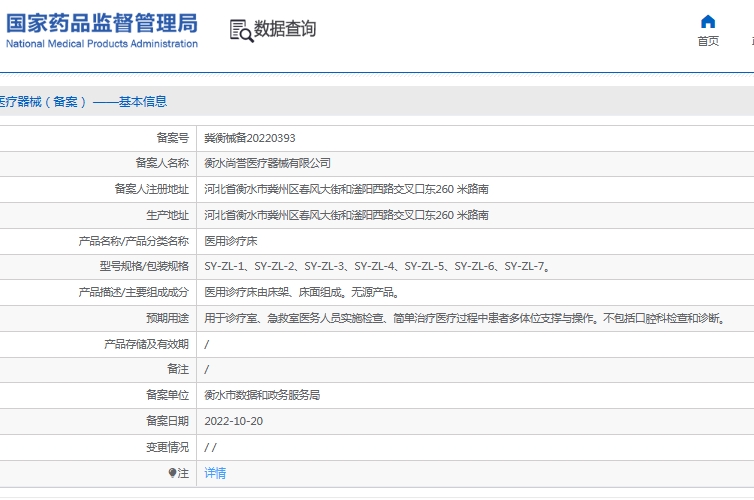The width and height of the screenshot is (754, 500).
Task: Click the 首页 label under home icon
Action: [708, 41]
